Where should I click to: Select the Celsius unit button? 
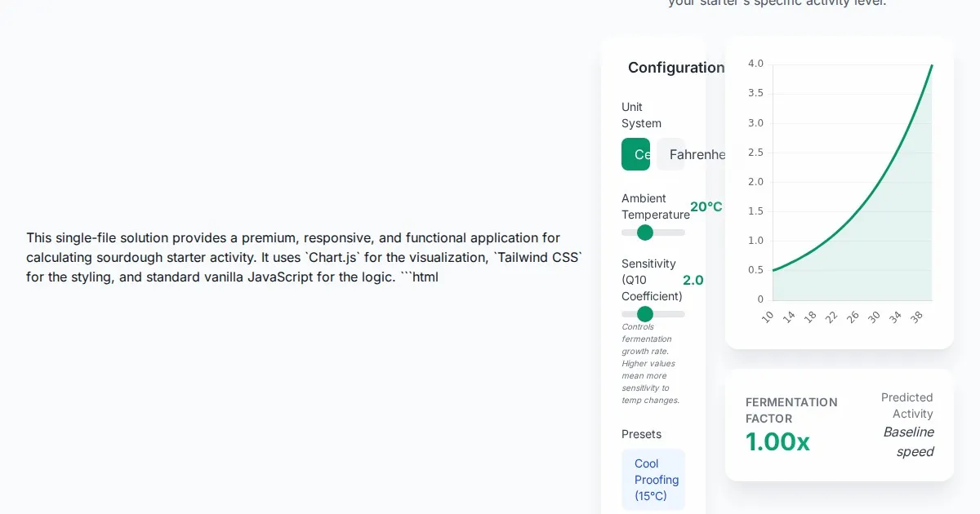pos(635,154)
